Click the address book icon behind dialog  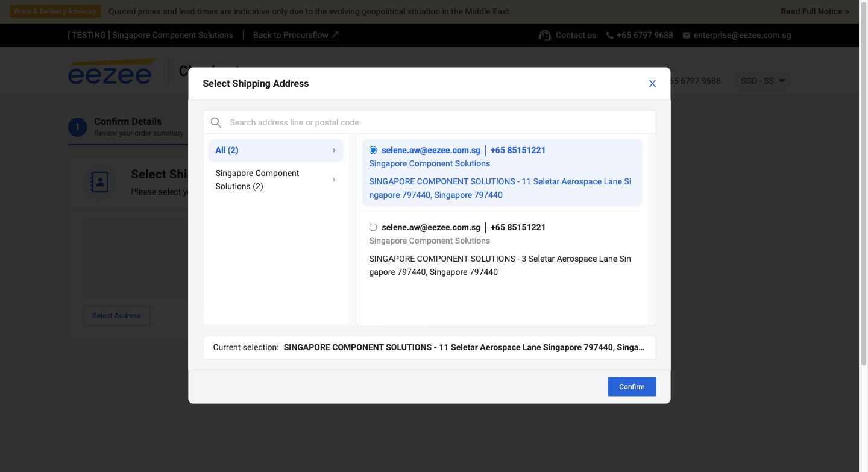pyautogui.click(x=99, y=181)
